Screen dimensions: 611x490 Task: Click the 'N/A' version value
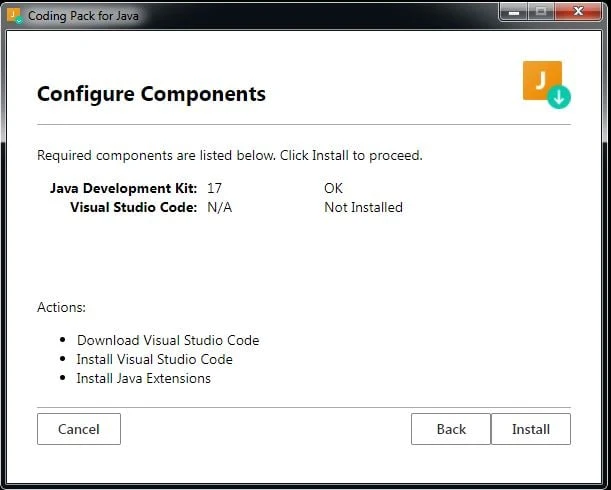tap(219, 207)
